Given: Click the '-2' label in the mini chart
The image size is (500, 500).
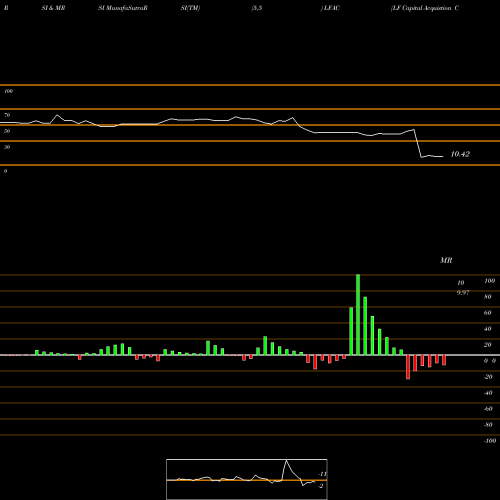Looking at the screenshot, I should point(321,486).
